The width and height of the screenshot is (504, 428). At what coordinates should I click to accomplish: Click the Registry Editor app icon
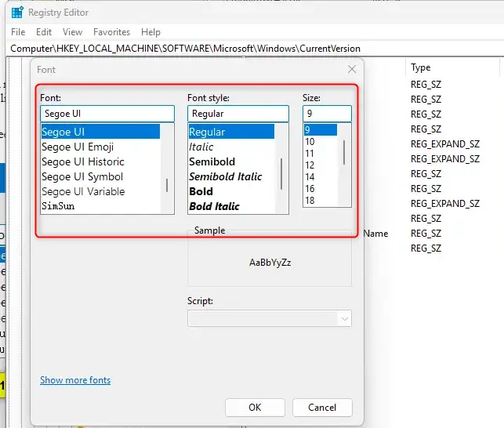pyautogui.click(x=17, y=13)
